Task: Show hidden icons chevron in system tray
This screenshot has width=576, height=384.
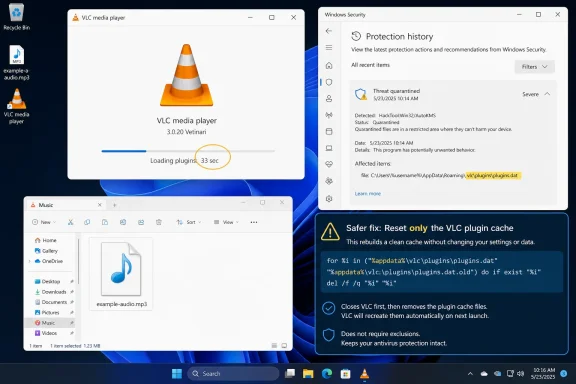Action: (x=470, y=374)
